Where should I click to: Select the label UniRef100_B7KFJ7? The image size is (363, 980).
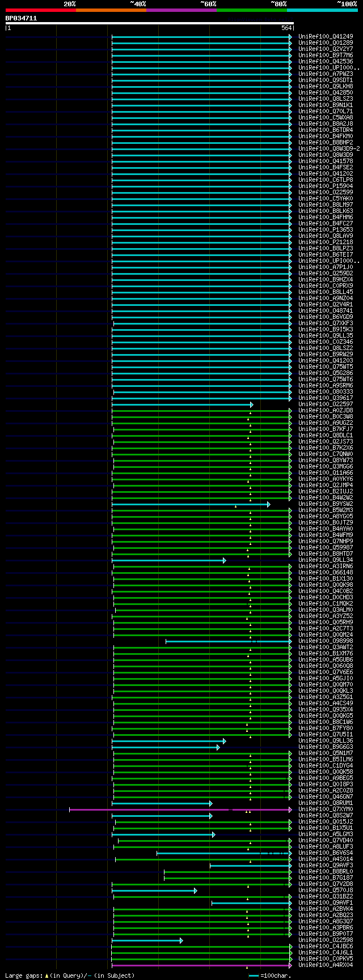326,429
